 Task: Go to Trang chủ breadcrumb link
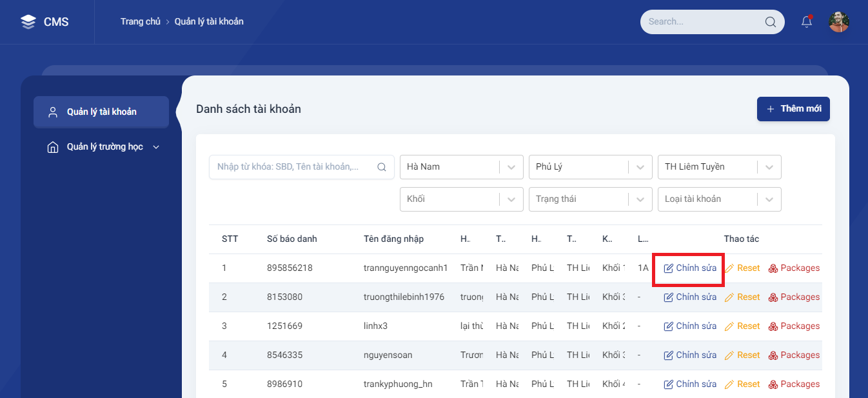(x=140, y=22)
